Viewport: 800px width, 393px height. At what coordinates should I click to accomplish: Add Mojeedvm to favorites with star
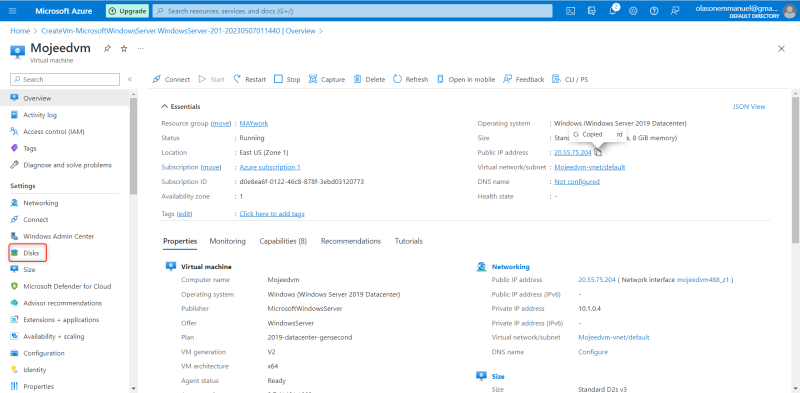click(123, 48)
